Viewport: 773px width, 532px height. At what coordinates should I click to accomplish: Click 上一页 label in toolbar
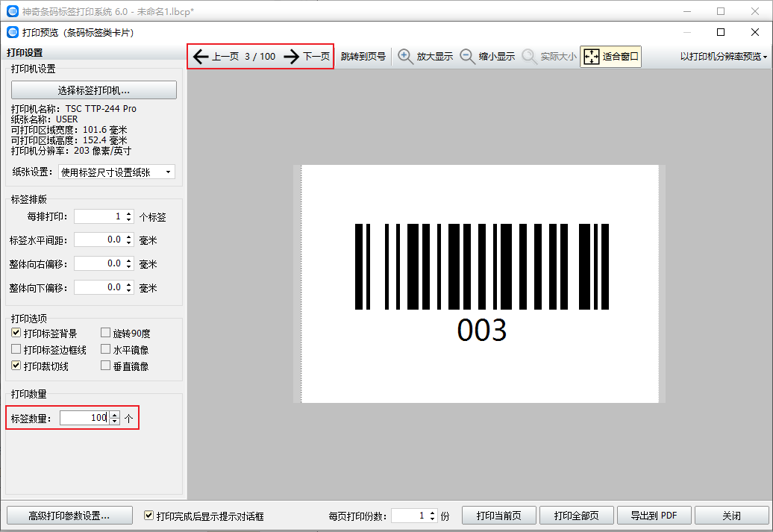pos(225,57)
